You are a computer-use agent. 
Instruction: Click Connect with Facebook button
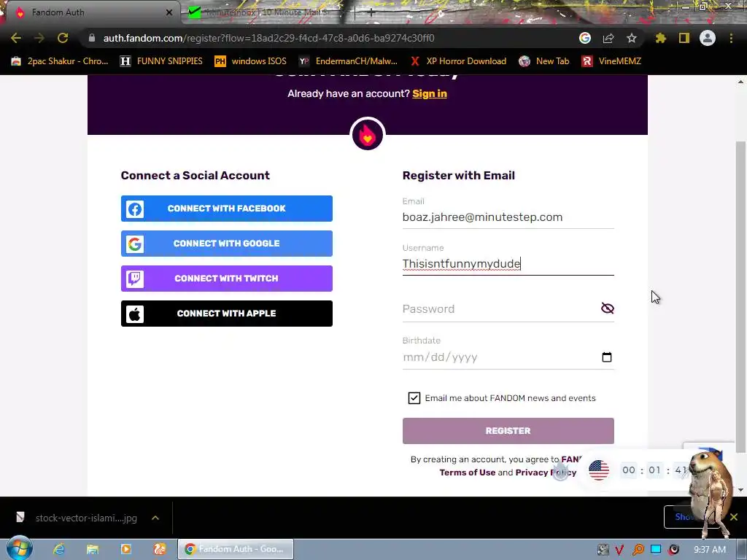(x=227, y=209)
